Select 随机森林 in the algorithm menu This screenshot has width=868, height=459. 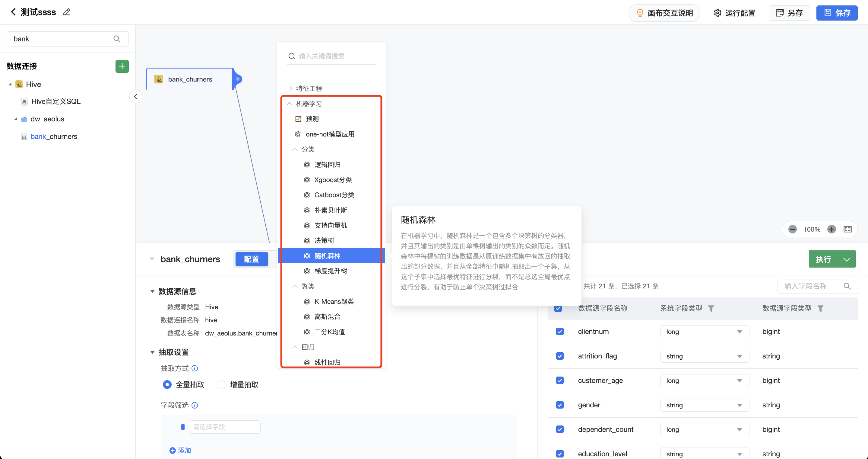click(327, 256)
